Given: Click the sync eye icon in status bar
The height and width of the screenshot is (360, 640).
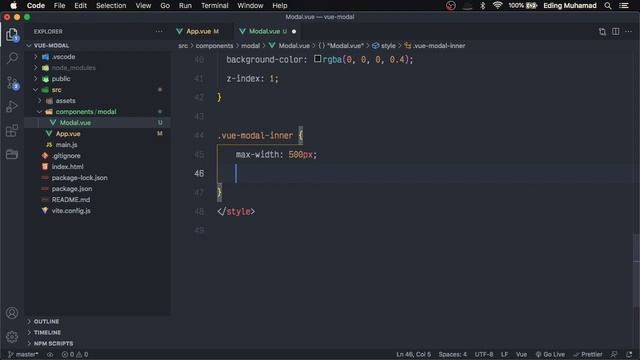Looking at the screenshot, I should [50, 354].
